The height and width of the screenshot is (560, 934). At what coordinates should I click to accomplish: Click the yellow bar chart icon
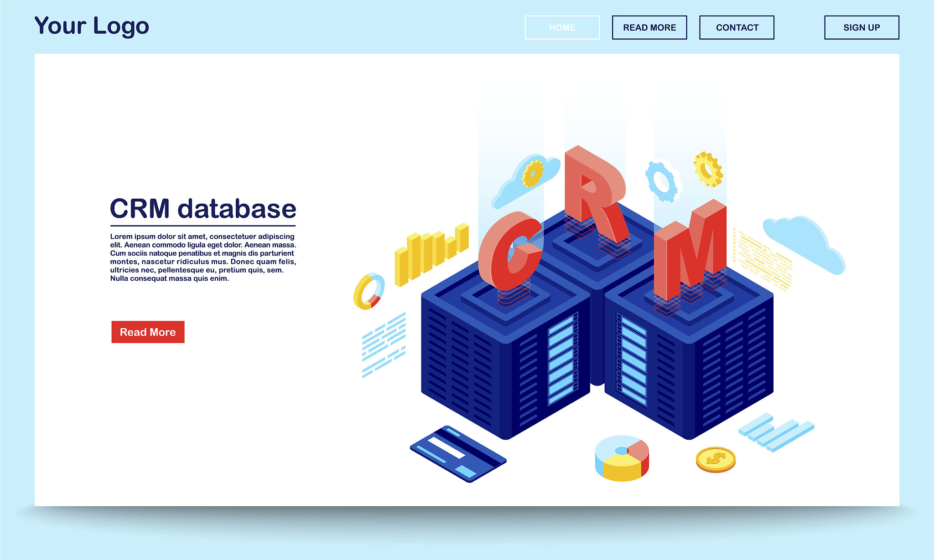coord(431,254)
